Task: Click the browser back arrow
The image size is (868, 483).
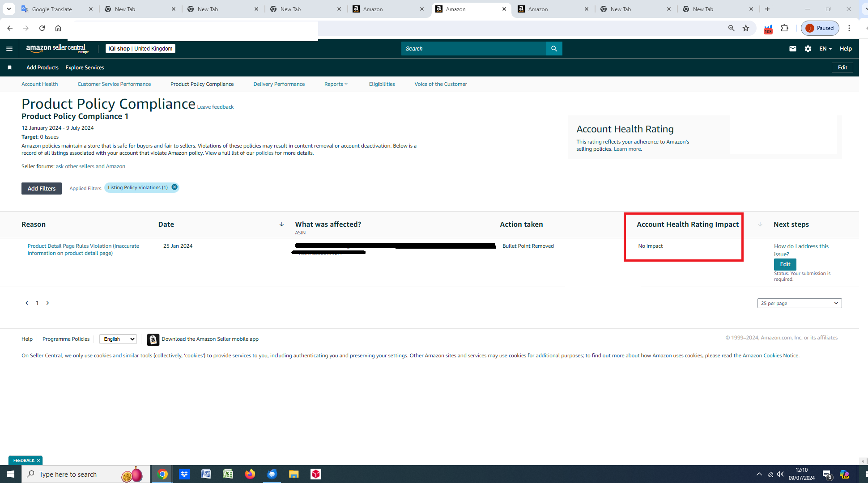Action: (10, 28)
